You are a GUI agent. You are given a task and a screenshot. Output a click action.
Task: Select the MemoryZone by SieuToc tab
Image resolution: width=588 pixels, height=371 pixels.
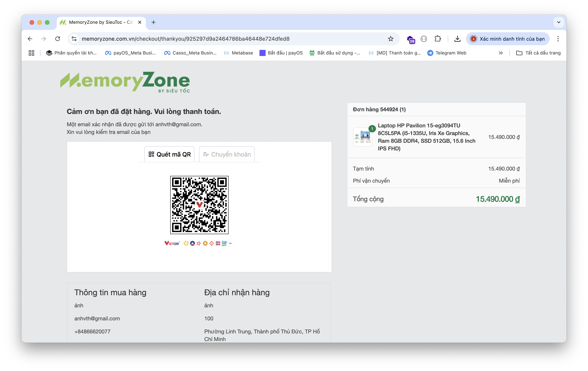pyautogui.click(x=101, y=22)
